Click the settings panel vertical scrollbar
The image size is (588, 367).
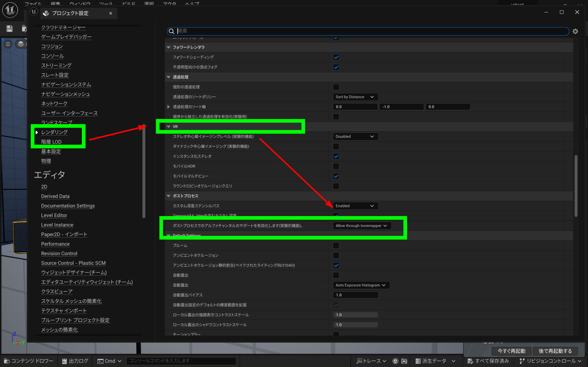pos(576,186)
